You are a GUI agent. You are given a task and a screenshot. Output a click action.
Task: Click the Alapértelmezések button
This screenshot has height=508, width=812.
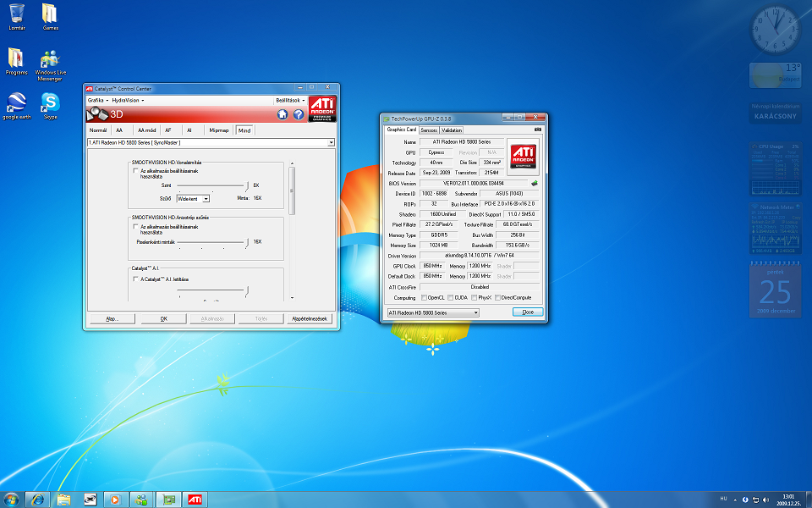coord(310,319)
